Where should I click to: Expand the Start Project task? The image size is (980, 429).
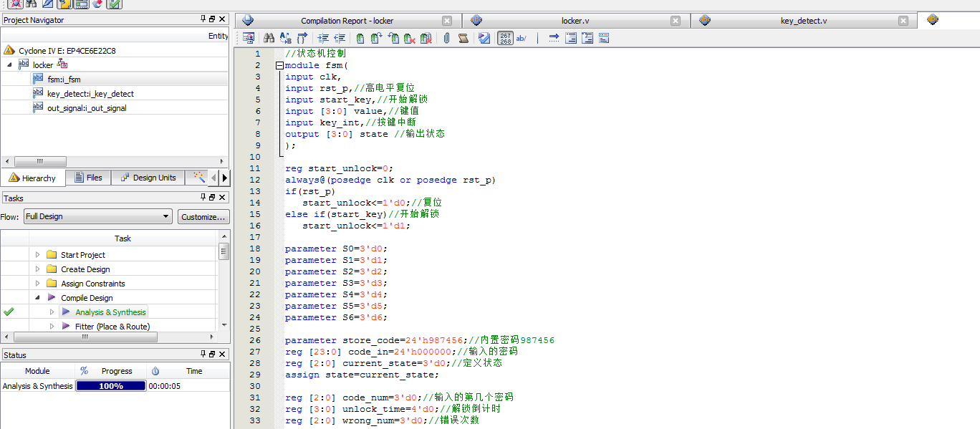[x=38, y=255]
